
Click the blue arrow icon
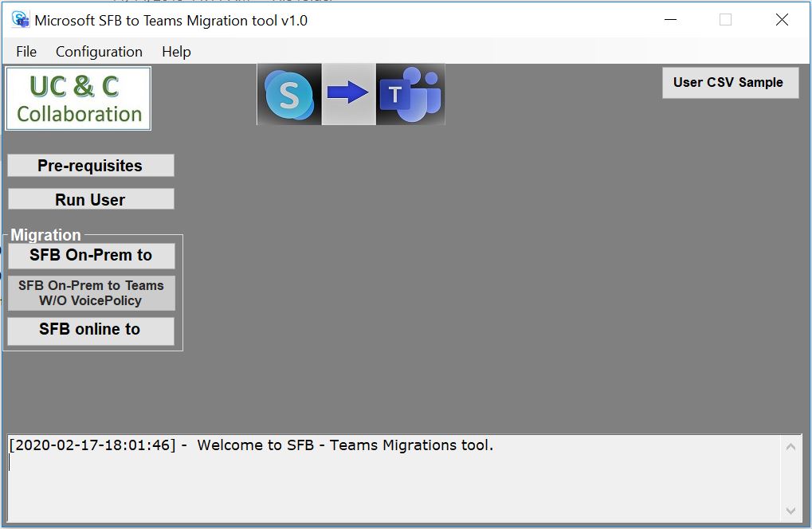click(x=348, y=93)
